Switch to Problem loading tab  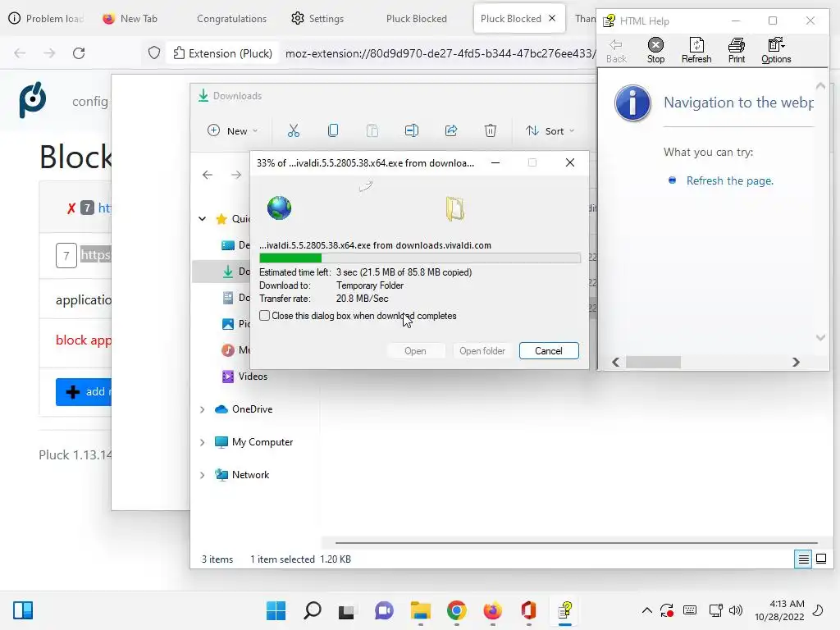click(47, 19)
